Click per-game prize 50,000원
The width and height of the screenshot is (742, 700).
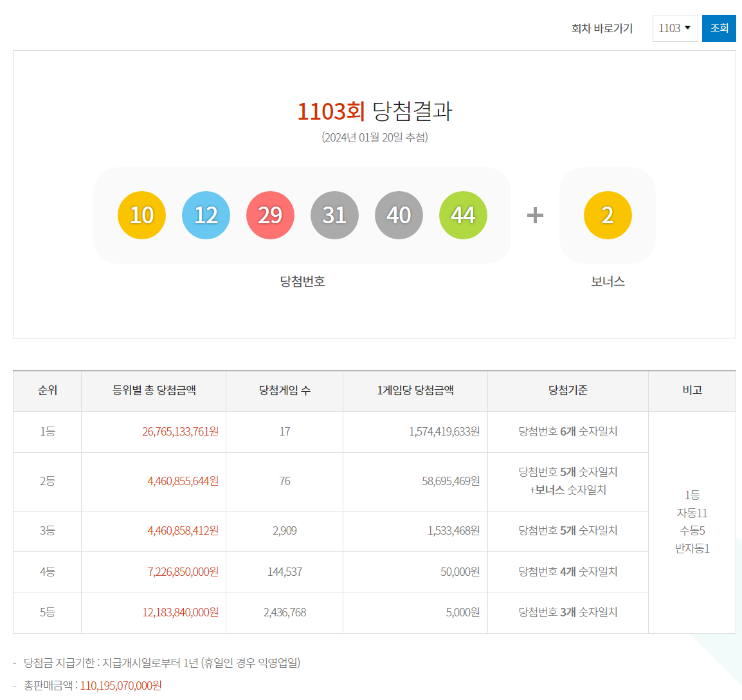click(460, 572)
